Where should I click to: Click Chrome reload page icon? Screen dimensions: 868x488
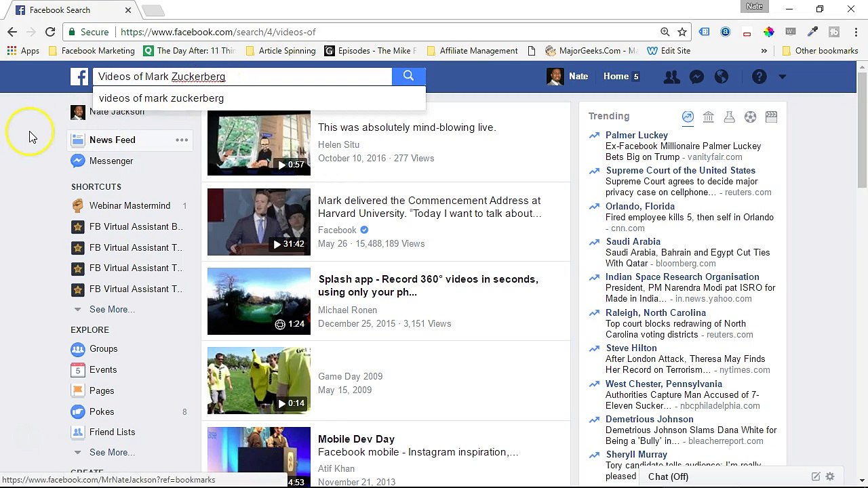coord(50,32)
